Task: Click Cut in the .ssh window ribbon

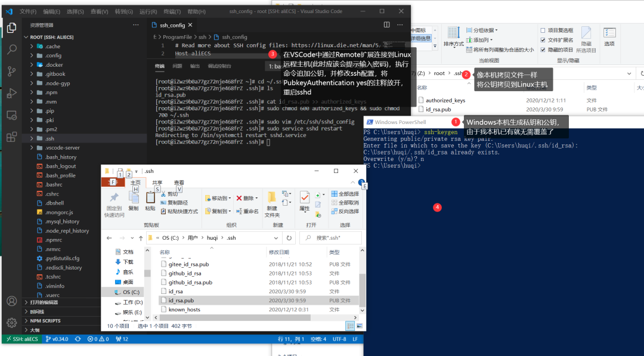Action: point(169,194)
